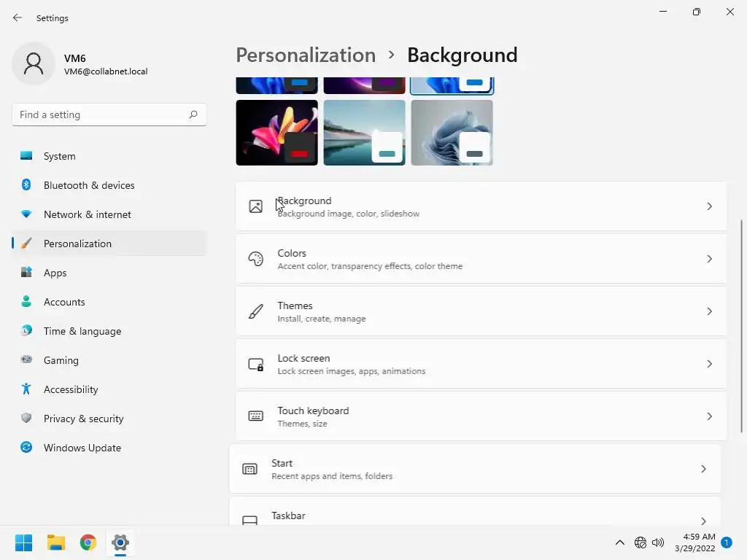Open Network & internet section
Screen dimensions: 747x560
click(109, 214)
